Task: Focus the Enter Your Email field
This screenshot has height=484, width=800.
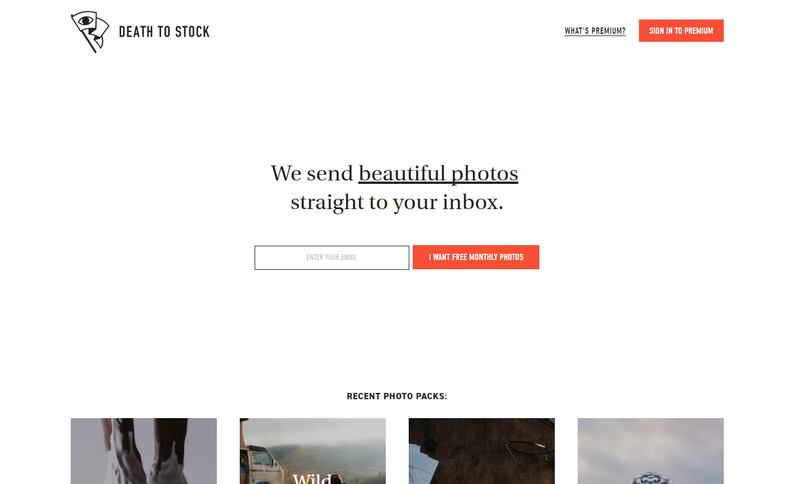Action: coord(332,258)
